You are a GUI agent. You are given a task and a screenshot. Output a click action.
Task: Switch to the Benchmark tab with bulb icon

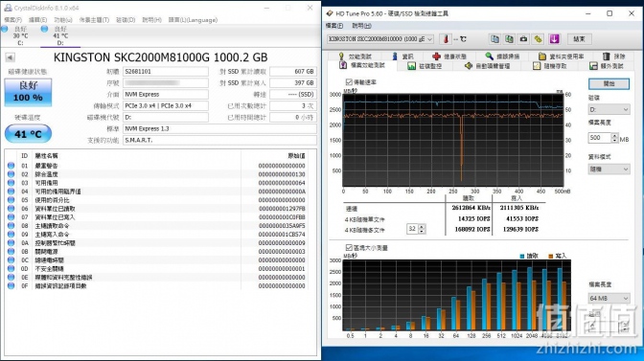[x=356, y=56]
